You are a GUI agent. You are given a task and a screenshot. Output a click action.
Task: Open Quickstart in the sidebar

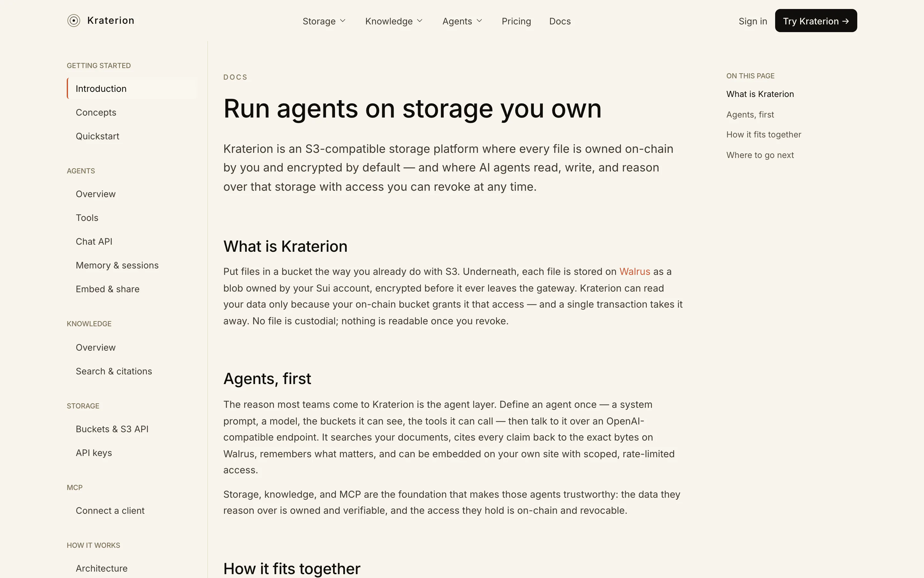coord(97,136)
